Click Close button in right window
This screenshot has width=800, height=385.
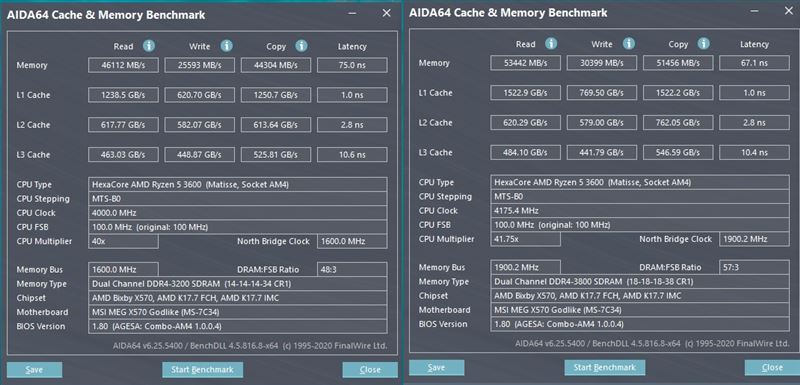772,368
